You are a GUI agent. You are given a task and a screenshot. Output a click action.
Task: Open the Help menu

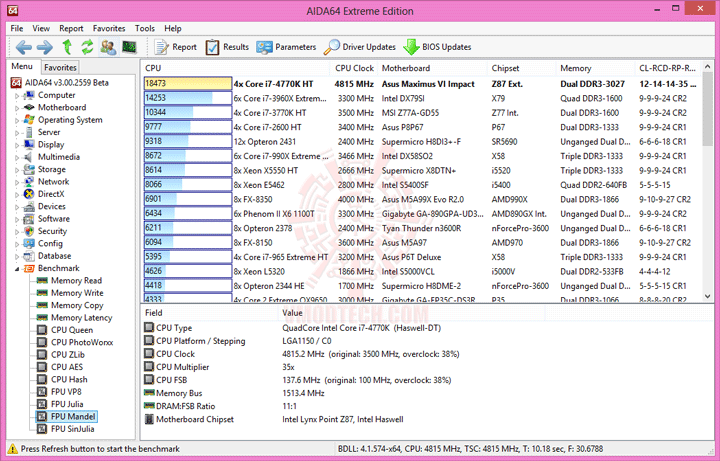click(173, 28)
